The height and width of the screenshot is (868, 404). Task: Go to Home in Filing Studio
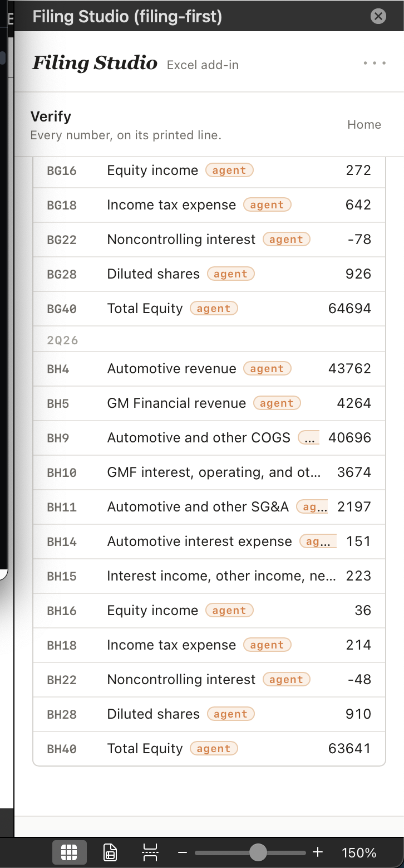point(364,125)
